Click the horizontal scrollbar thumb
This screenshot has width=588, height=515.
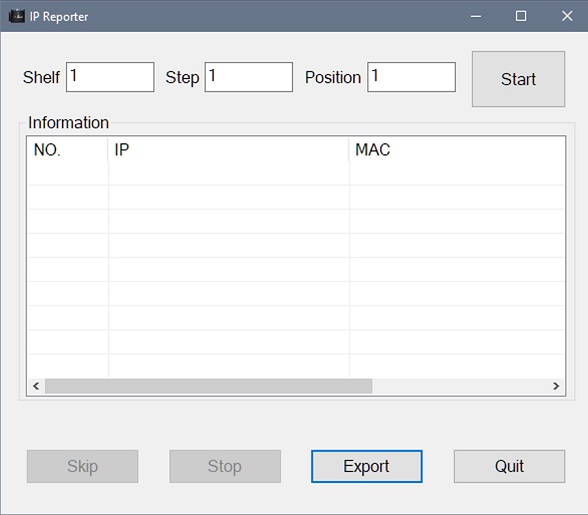click(x=208, y=386)
